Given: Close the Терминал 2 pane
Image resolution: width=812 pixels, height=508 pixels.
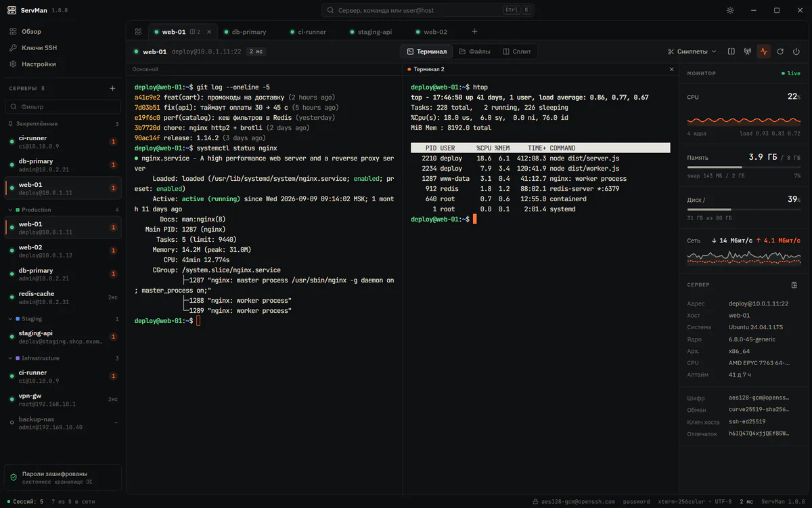Looking at the screenshot, I should (x=672, y=69).
